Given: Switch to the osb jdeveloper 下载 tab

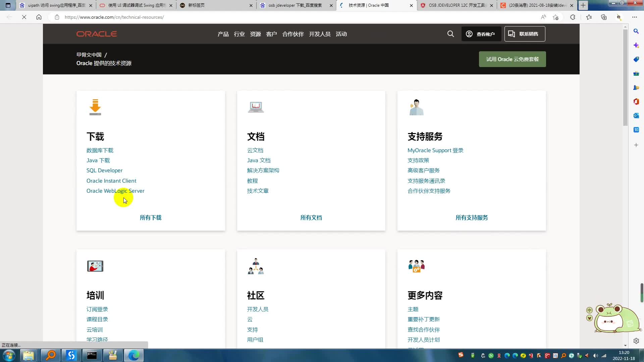Looking at the screenshot, I should pyautogui.click(x=296, y=5).
